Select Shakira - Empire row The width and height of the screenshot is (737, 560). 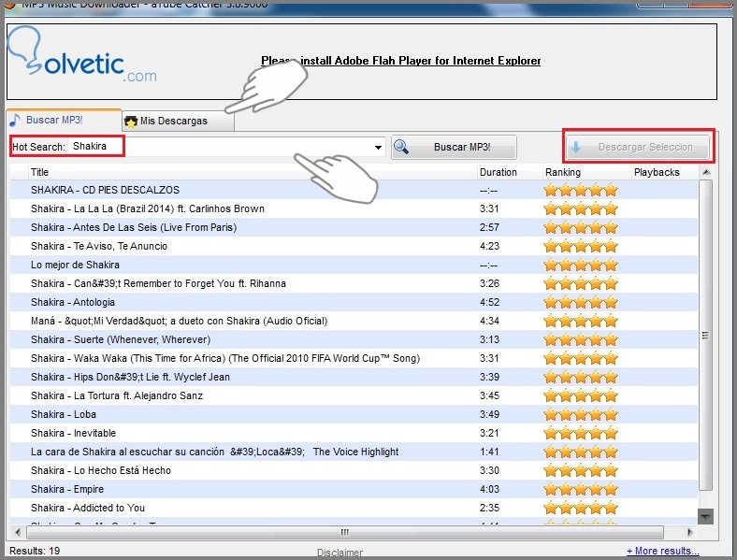coord(354,489)
